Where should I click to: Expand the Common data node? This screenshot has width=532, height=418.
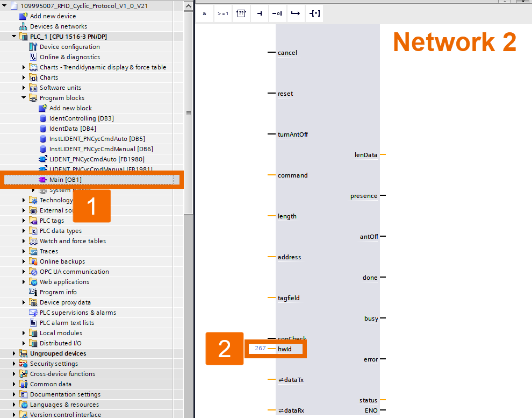click(x=14, y=384)
